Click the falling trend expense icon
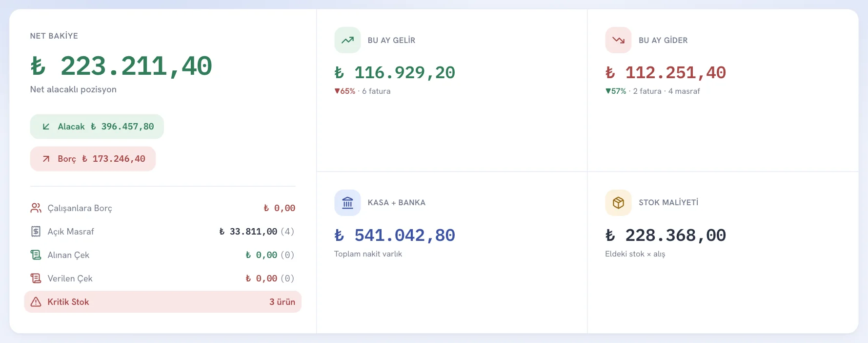 [618, 40]
